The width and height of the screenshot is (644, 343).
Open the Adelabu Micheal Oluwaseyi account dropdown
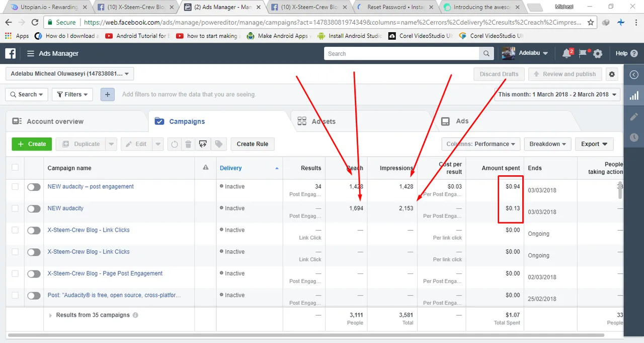point(69,74)
